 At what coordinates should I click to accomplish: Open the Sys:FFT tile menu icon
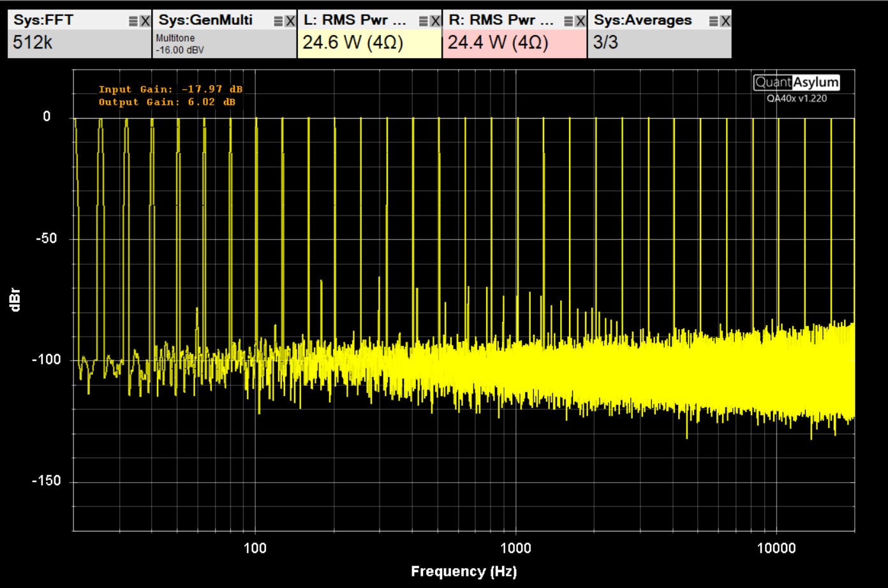(x=133, y=21)
